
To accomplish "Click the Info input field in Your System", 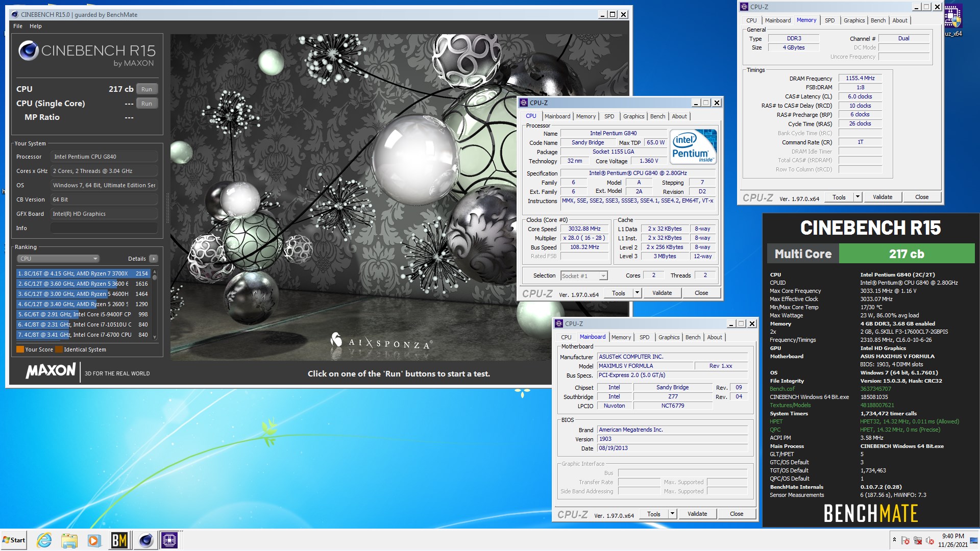I will pos(104,228).
